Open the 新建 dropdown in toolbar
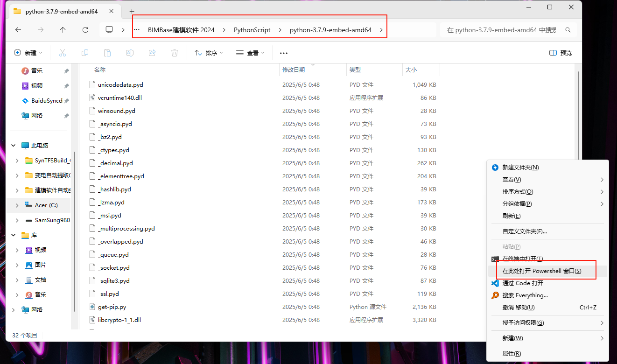617x364 pixels. pyautogui.click(x=28, y=53)
